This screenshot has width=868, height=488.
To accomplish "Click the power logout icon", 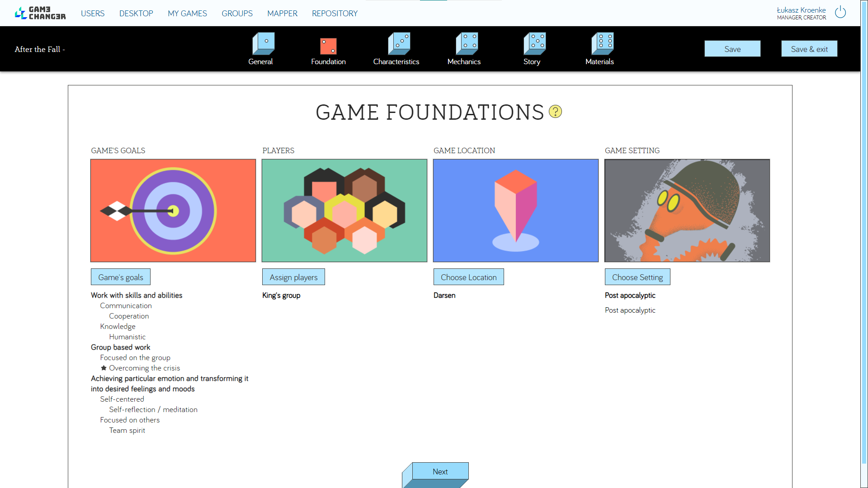I will coord(840,12).
